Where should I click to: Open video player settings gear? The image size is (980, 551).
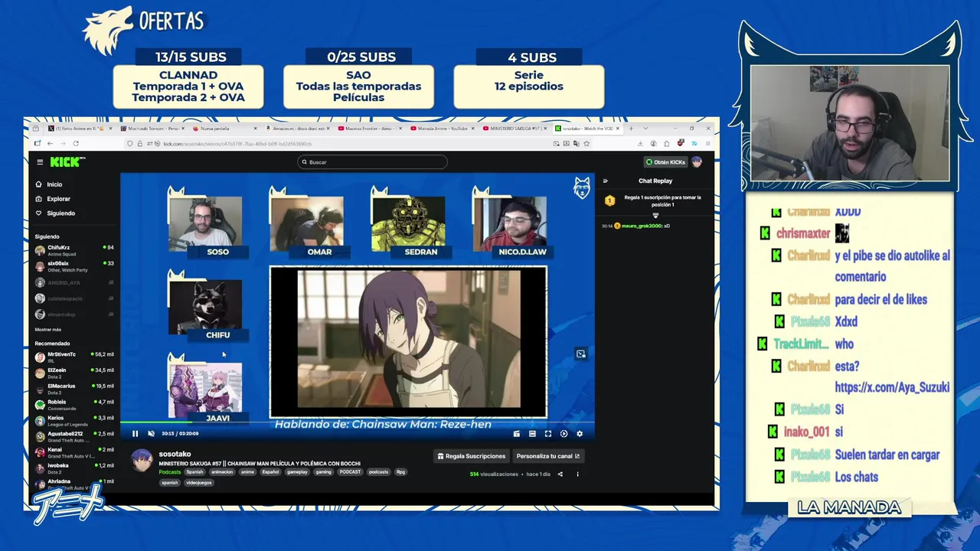click(580, 434)
